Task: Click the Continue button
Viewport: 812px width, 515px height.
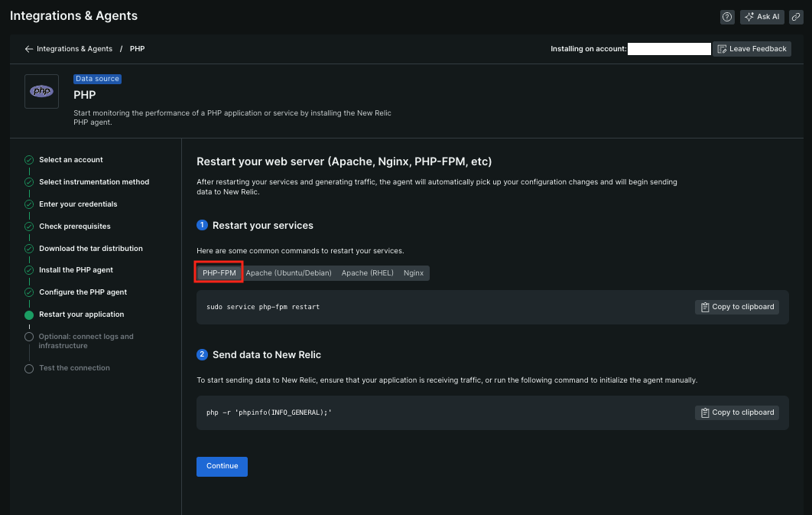Action: pyautogui.click(x=222, y=466)
